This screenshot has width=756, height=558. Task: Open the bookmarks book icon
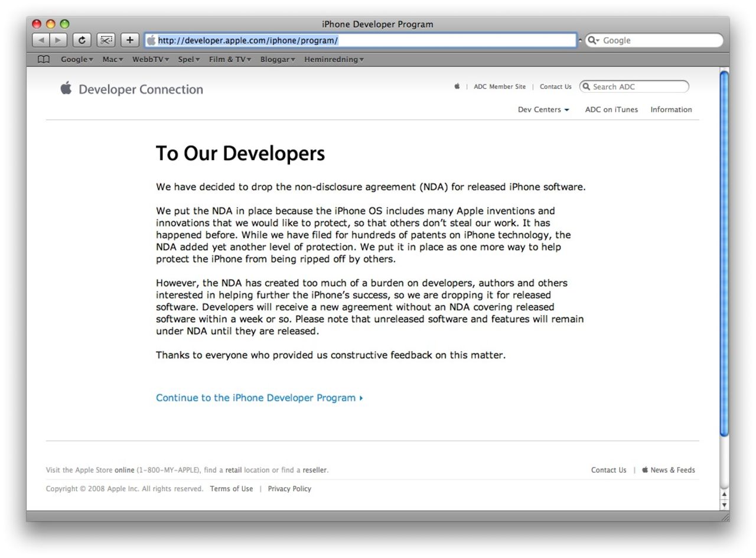pyautogui.click(x=44, y=59)
